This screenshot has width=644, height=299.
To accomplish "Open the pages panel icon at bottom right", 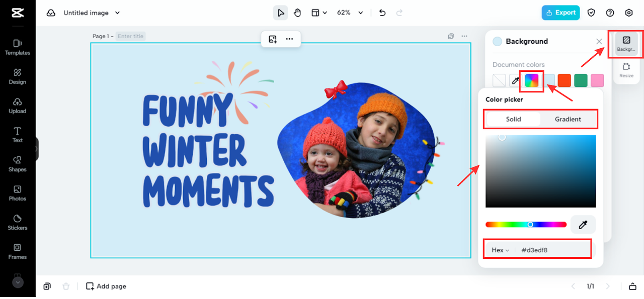I will tap(632, 286).
